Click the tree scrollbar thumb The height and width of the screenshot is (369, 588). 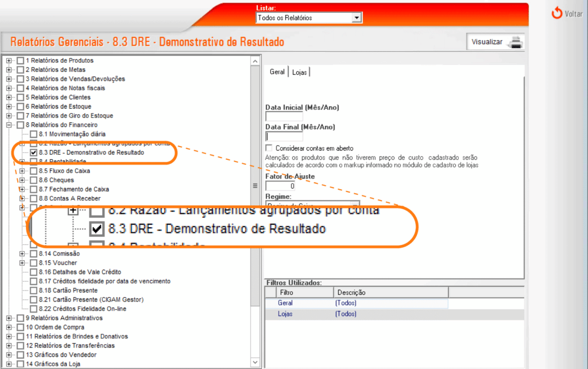point(255,186)
